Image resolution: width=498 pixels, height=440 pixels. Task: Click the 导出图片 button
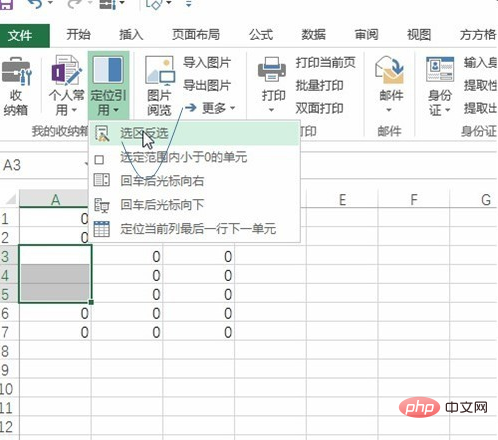point(207,86)
